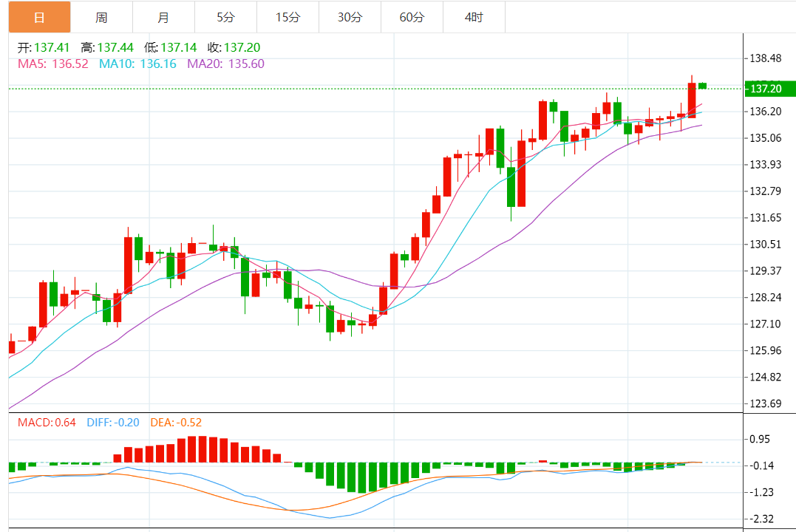Click the 135.06 price axis label
The height and width of the screenshot is (532, 796).
click(766, 138)
